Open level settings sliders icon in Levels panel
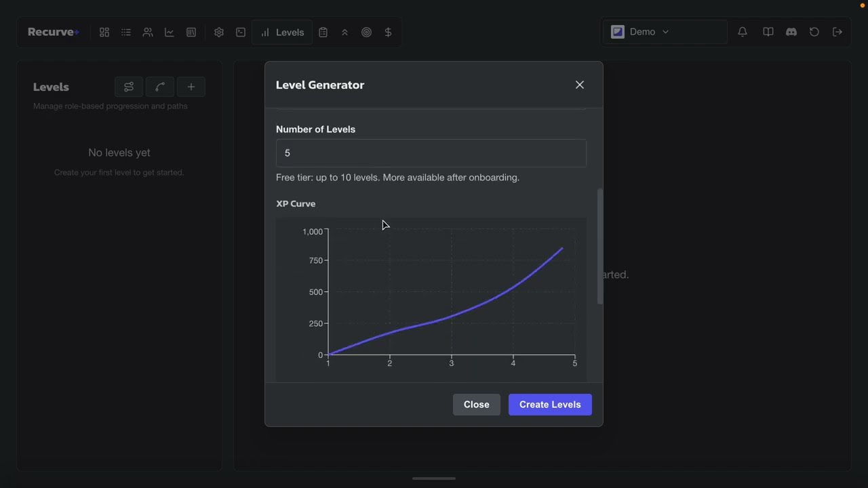Viewport: 868px width, 488px height. [129, 87]
